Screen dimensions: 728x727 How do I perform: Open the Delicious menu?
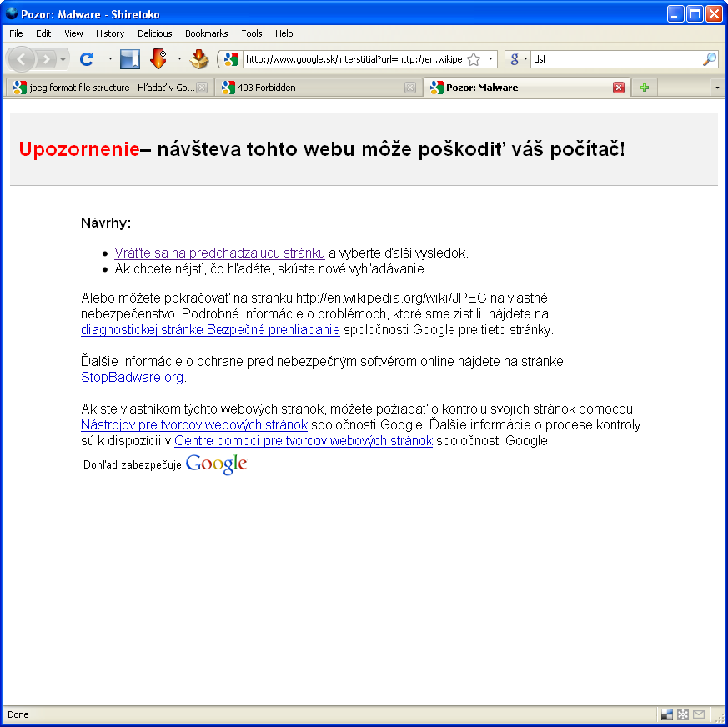click(154, 33)
